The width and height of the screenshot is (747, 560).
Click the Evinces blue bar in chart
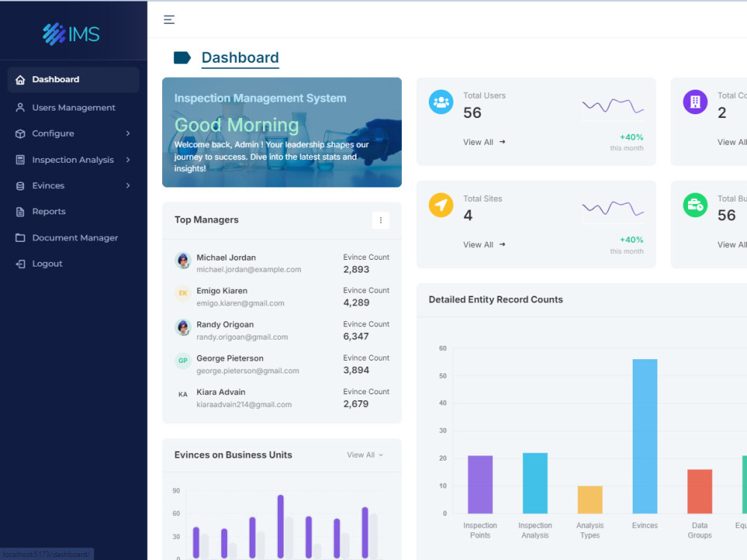tap(645, 436)
